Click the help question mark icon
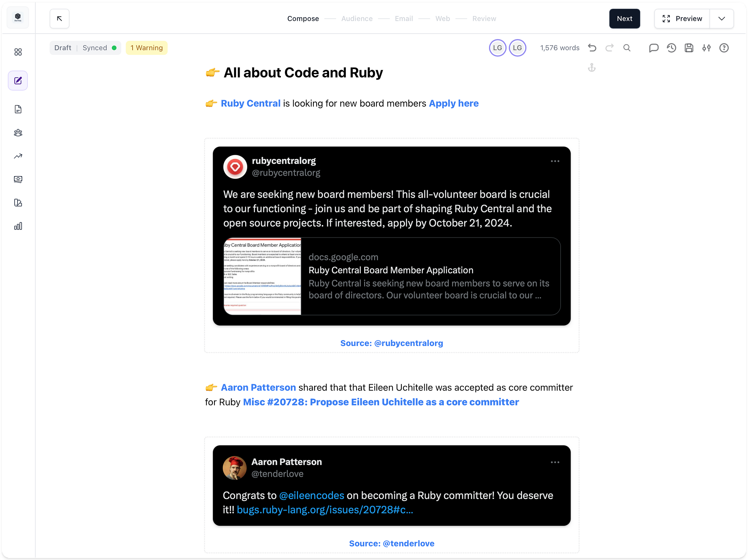This screenshot has width=748, height=560. (724, 47)
